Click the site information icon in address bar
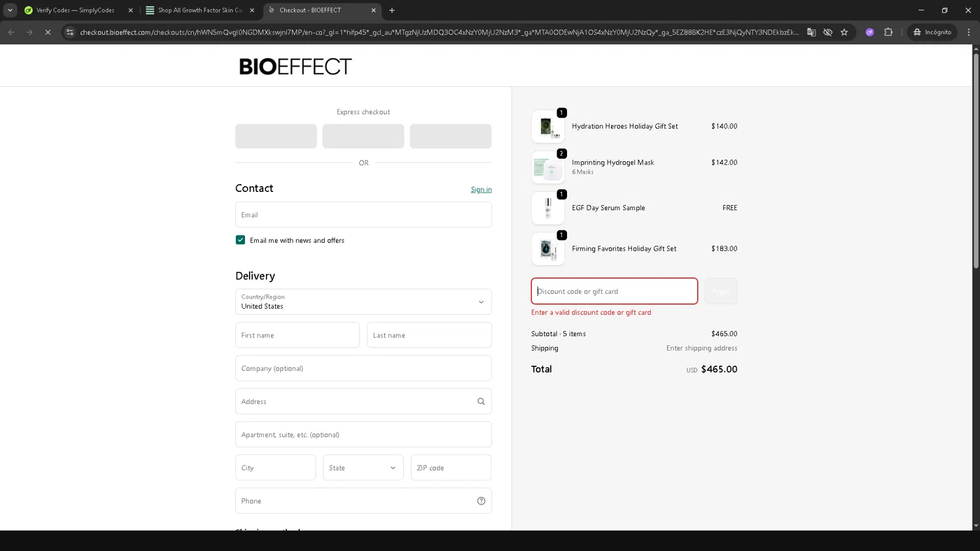Screen dimensions: 980x551 70,32
